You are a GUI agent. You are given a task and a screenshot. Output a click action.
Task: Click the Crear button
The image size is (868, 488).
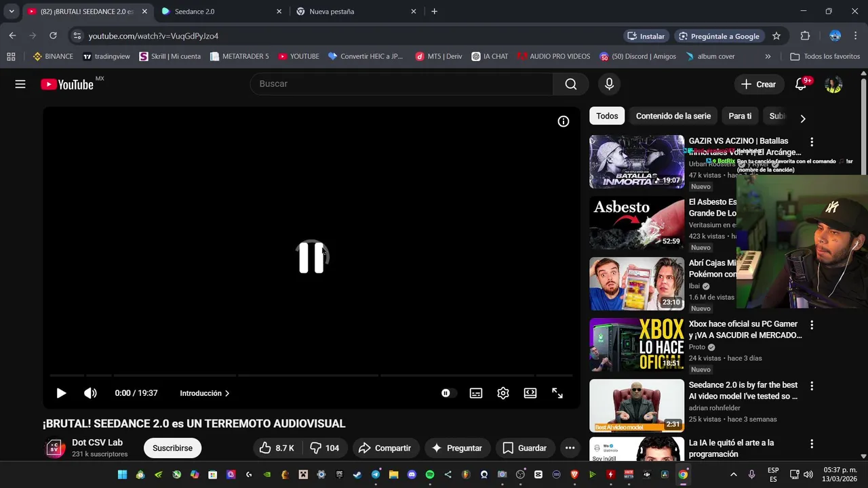coord(758,84)
